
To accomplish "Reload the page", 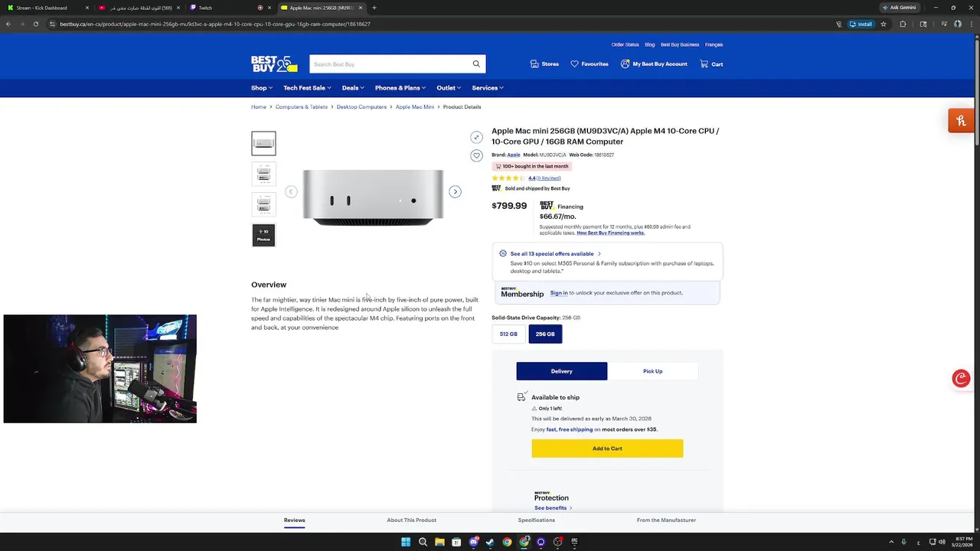I will coord(36,24).
